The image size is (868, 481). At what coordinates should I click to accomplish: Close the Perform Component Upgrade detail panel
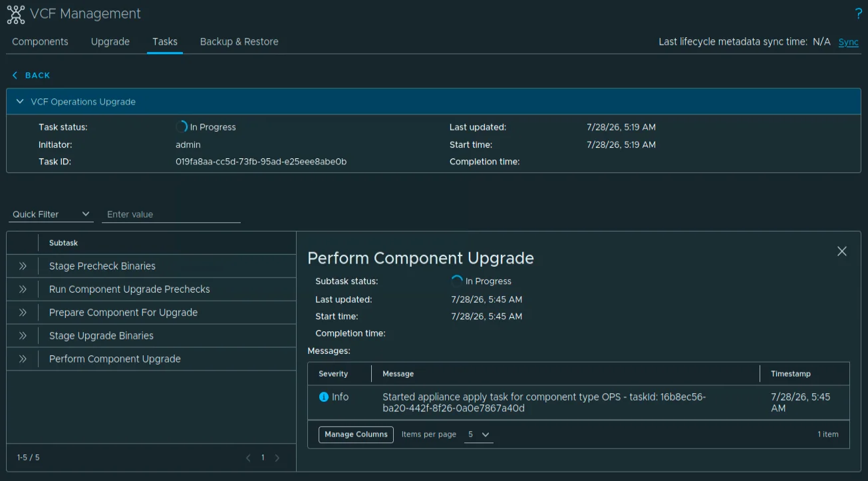(x=842, y=251)
